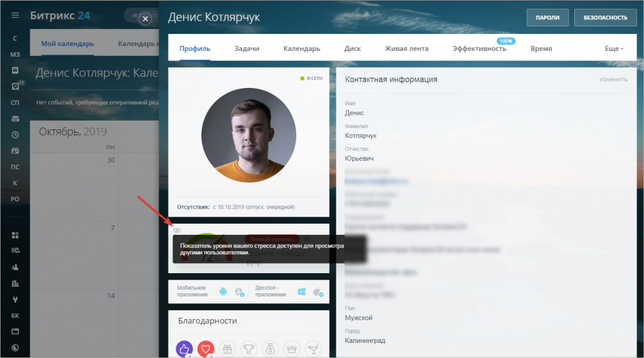
Task: Select the cocktail glass gratitude badge
Action: tap(313, 349)
